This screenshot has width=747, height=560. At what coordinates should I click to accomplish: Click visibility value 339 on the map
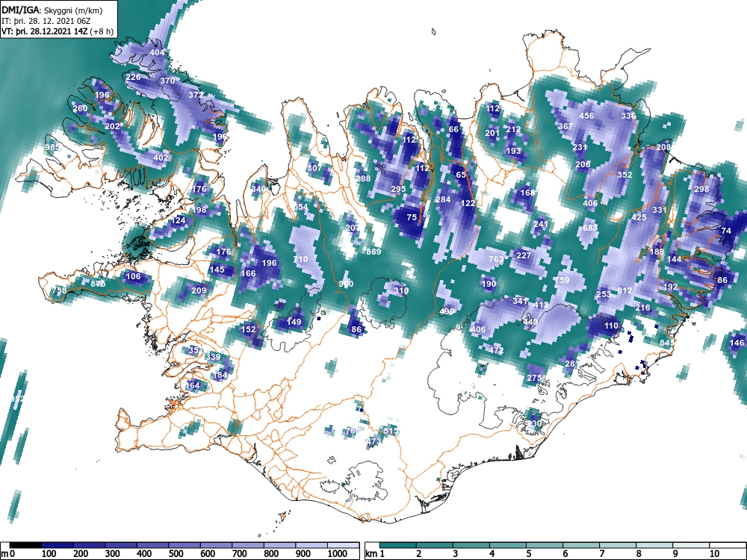tap(213, 357)
